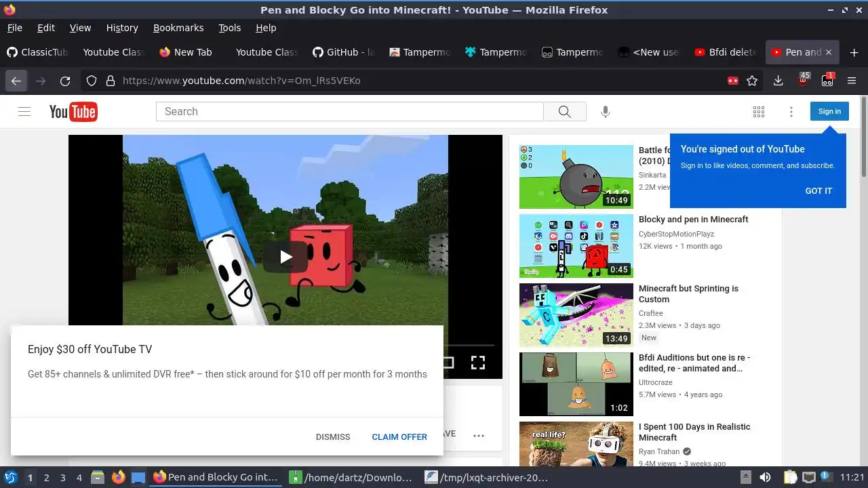Click channel name Ultrocraze
Image resolution: width=868 pixels, height=488 pixels.
[655, 383]
